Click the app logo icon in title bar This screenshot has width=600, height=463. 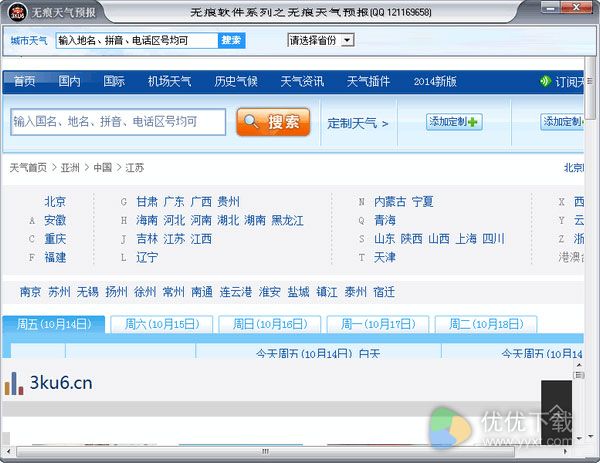click(18, 12)
